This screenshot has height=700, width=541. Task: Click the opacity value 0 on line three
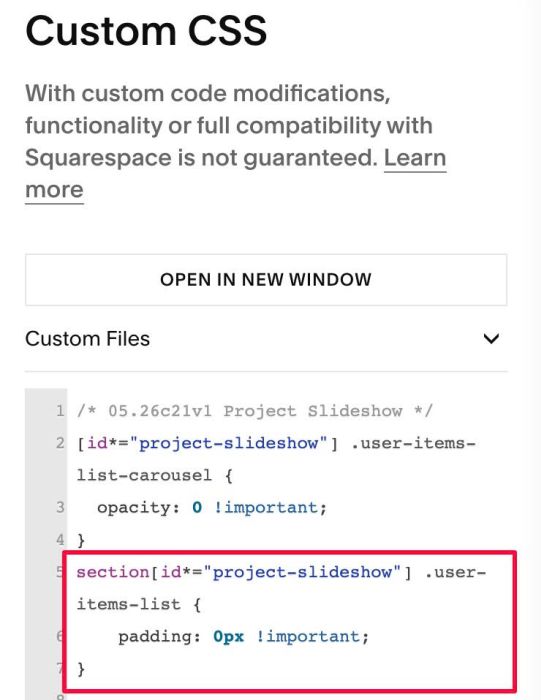(x=197, y=508)
